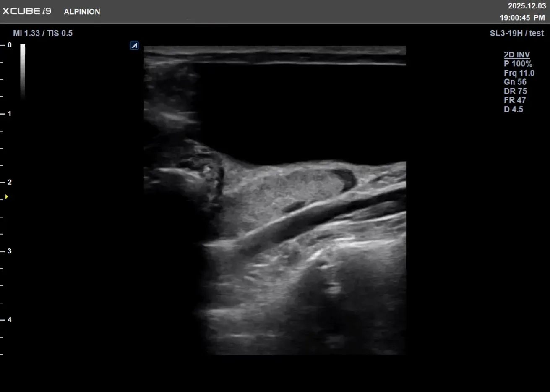Click the DR 75 dynamic range value
Screen dimensions: 550x392
[515, 91]
